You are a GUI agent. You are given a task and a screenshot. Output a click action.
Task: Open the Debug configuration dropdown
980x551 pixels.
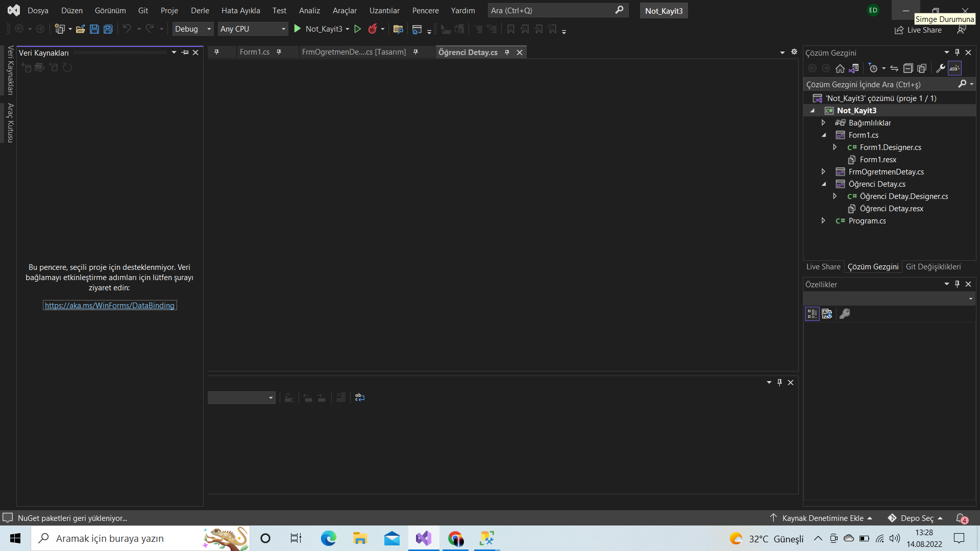(192, 29)
